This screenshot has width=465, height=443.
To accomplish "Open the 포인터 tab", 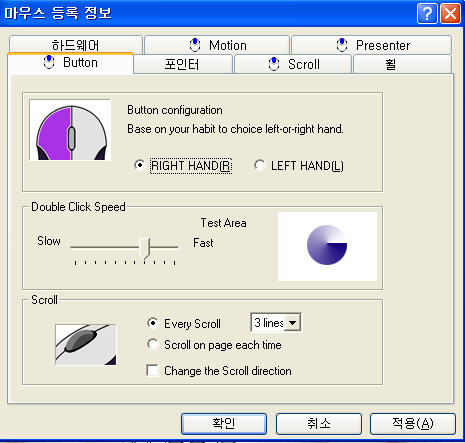I will click(x=182, y=64).
